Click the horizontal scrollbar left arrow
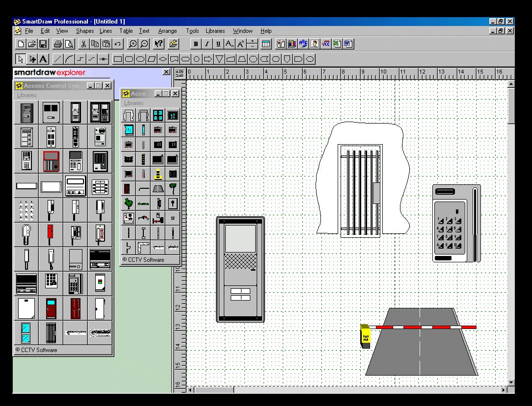This screenshot has height=406, width=532. (190, 390)
